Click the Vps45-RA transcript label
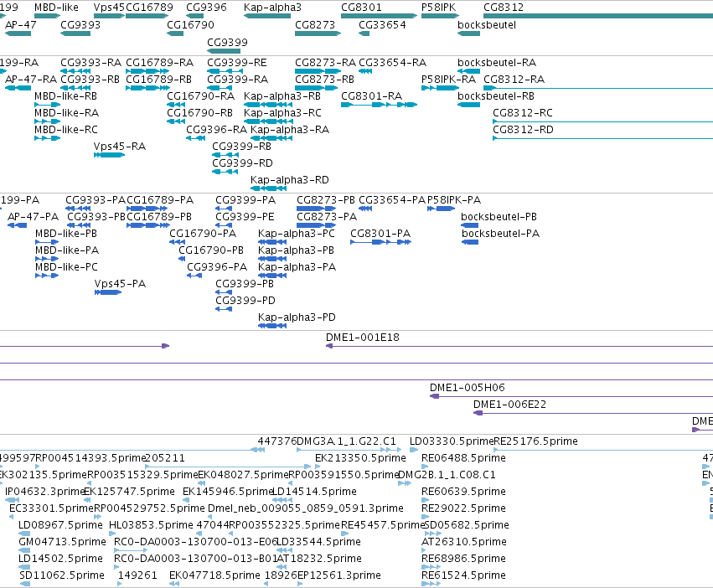Screen dimensions: 713x588 (120, 147)
